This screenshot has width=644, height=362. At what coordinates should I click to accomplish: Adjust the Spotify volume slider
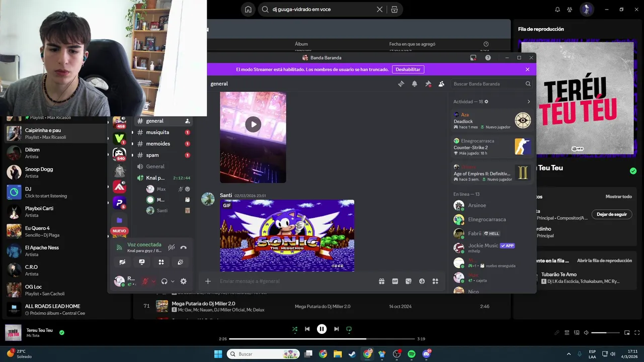[x=606, y=333]
